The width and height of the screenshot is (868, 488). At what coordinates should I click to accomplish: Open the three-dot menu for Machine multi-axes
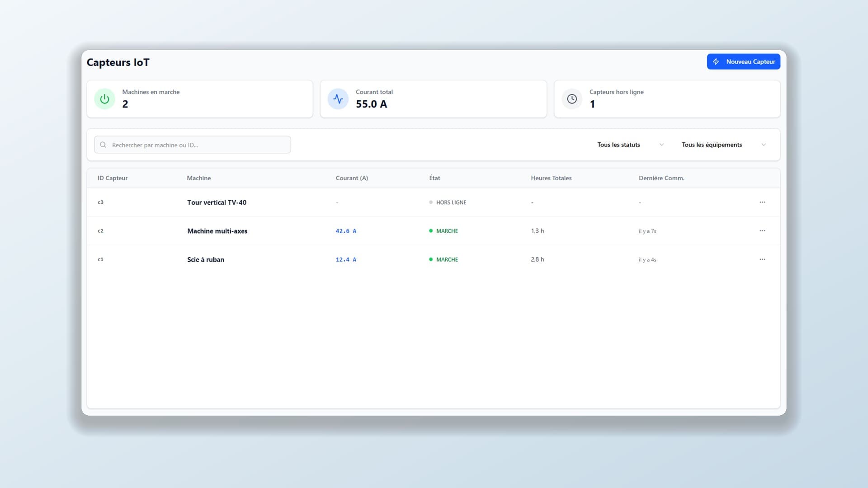pyautogui.click(x=762, y=230)
